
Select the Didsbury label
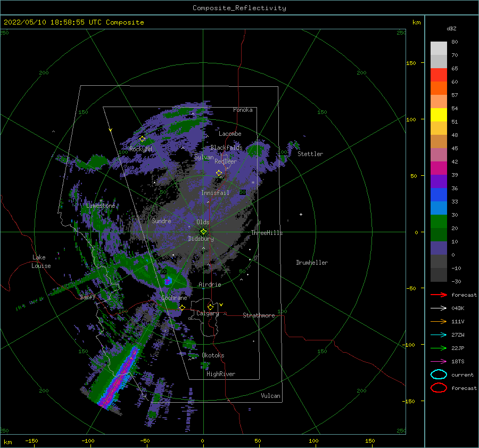coord(201,239)
